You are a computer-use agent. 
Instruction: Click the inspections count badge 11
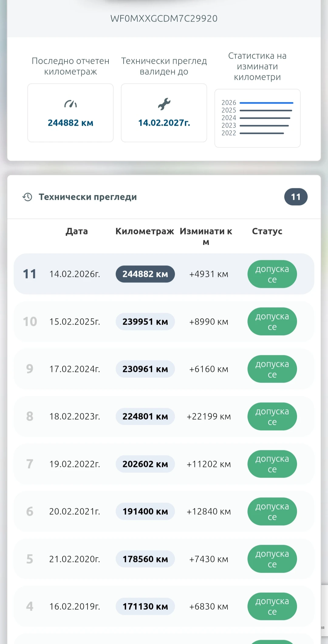[x=296, y=197]
